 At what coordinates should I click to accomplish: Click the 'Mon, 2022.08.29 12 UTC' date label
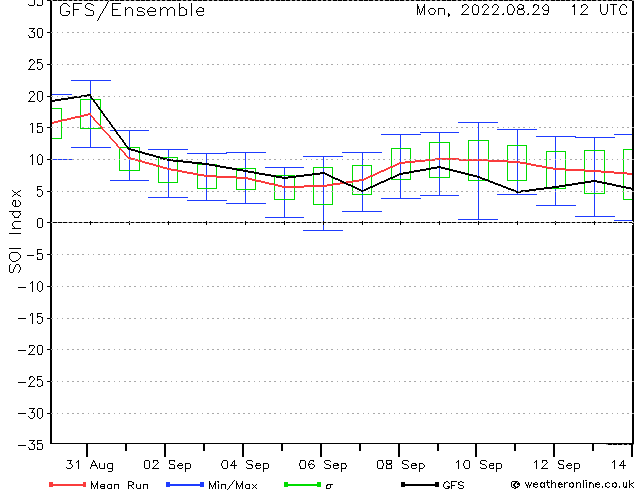pos(522,10)
